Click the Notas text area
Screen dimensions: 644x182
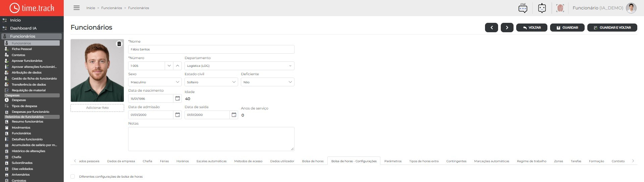click(x=211, y=139)
